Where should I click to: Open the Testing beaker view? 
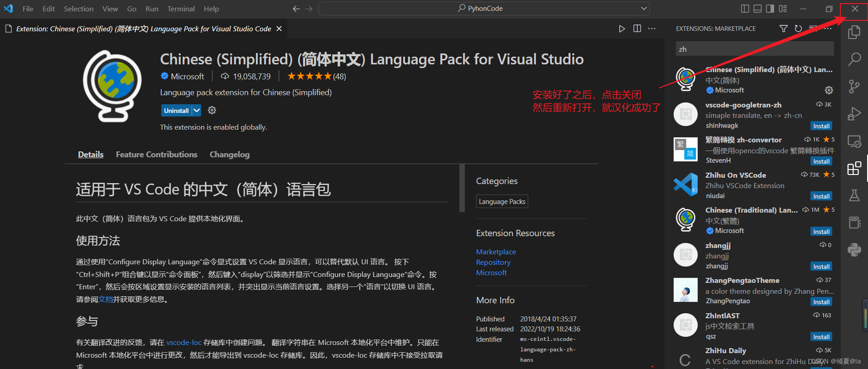pyautogui.click(x=854, y=195)
